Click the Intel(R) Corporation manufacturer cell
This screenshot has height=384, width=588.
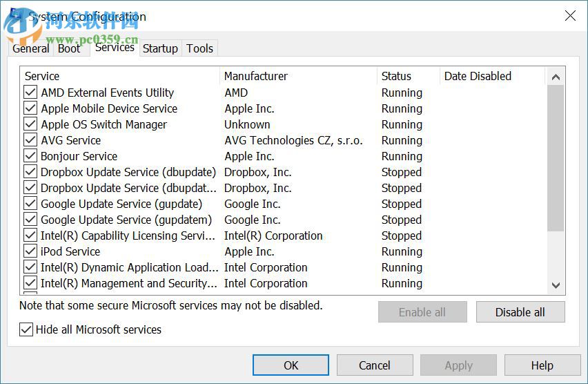273,236
